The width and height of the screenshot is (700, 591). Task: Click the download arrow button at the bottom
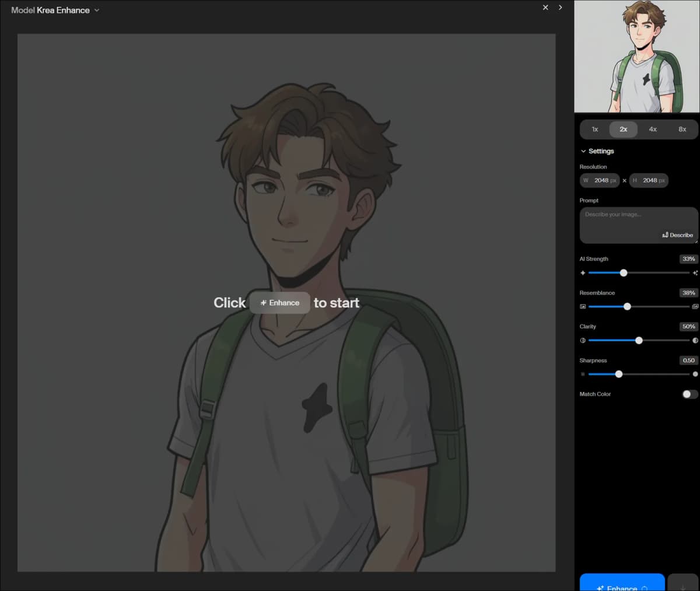click(x=683, y=583)
